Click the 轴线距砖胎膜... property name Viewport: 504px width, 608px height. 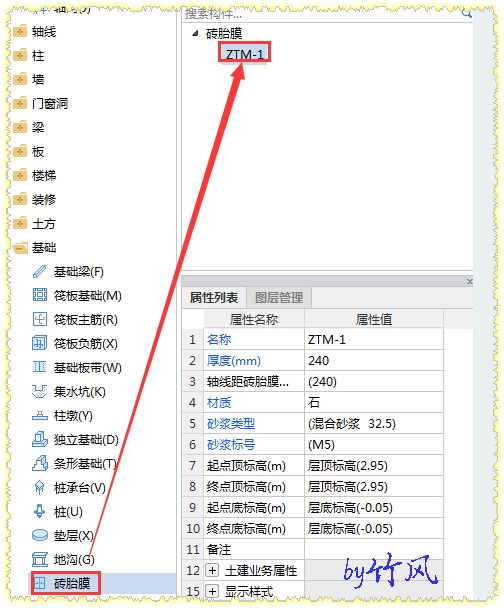click(x=248, y=382)
